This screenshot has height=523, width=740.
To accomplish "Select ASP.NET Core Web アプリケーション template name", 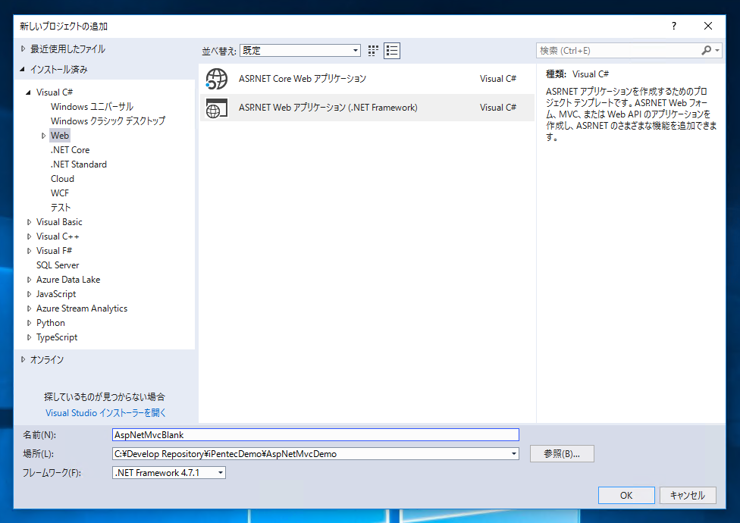I will click(x=302, y=79).
